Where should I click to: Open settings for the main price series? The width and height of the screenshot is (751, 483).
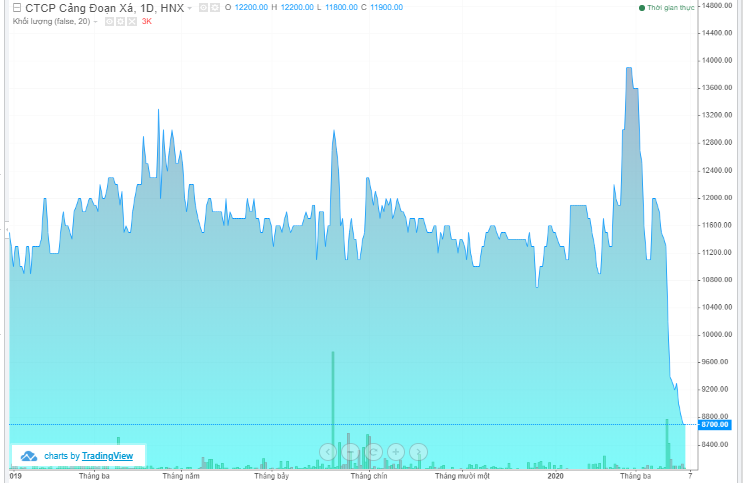click(x=215, y=8)
